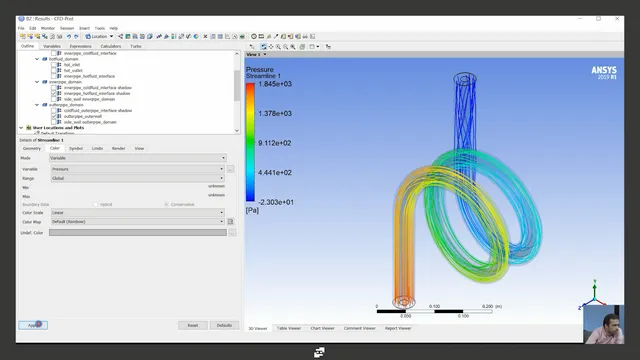Click the delete X icon in toolbar
640x360 pixels.
(x=205, y=37)
